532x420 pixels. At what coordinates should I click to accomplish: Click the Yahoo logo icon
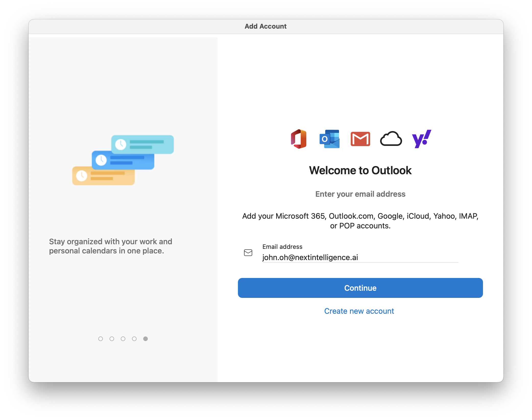[421, 139]
